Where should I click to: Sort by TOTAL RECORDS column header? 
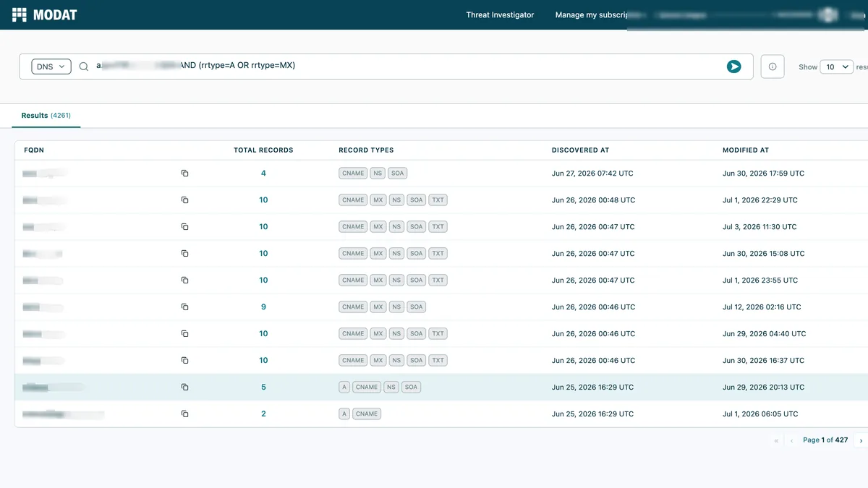[263, 150]
